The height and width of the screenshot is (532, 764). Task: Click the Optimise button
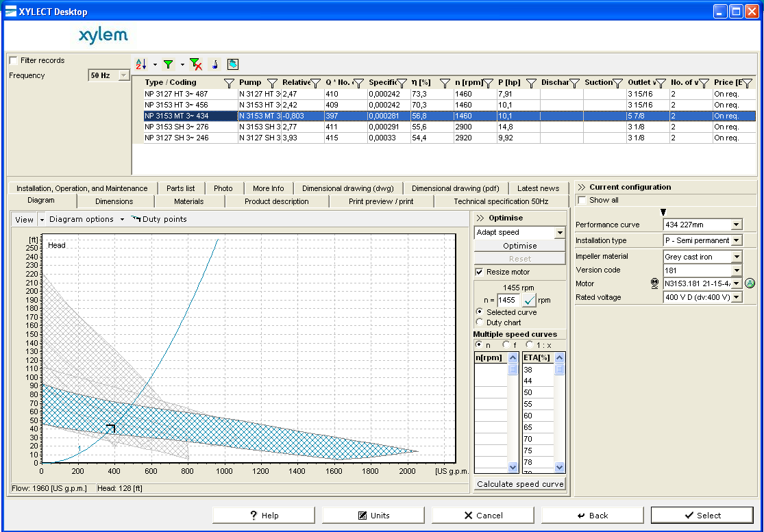(x=519, y=246)
